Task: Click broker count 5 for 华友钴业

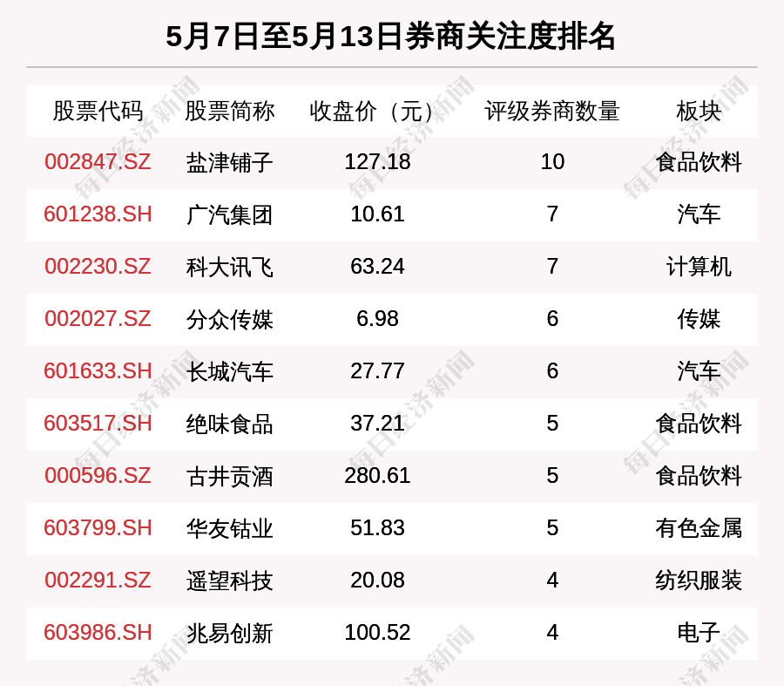Action: (552, 528)
